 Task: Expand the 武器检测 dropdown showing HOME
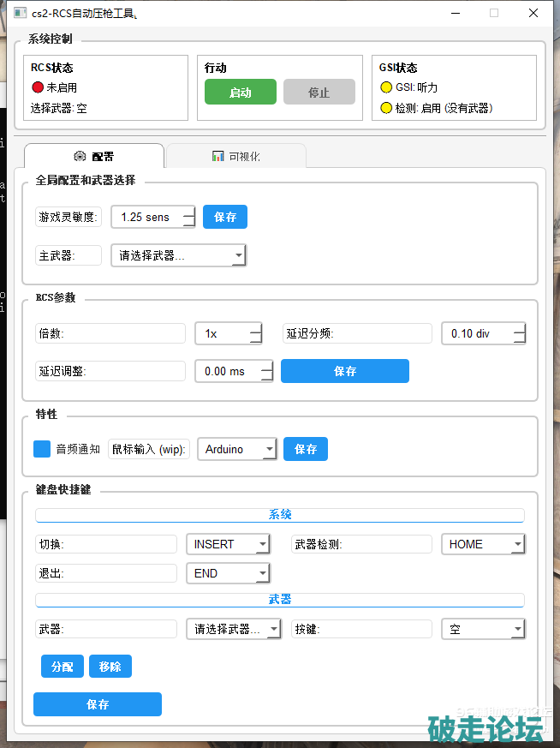click(x=482, y=544)
